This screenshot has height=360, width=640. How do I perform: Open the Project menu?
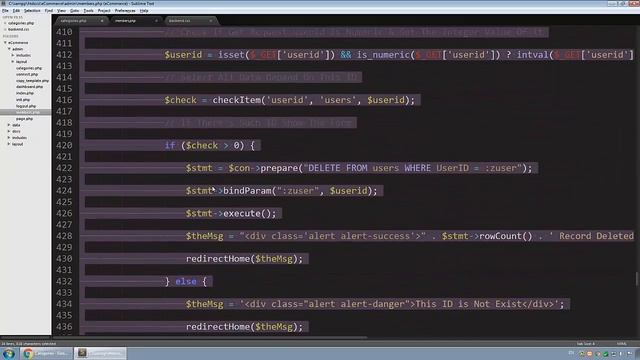(x=104, y=11)
